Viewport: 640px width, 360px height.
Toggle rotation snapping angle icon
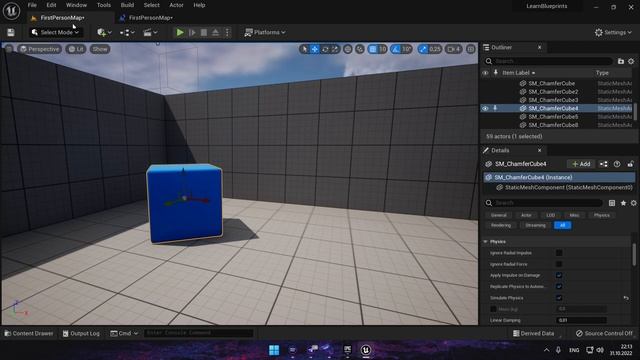point(396,49)
